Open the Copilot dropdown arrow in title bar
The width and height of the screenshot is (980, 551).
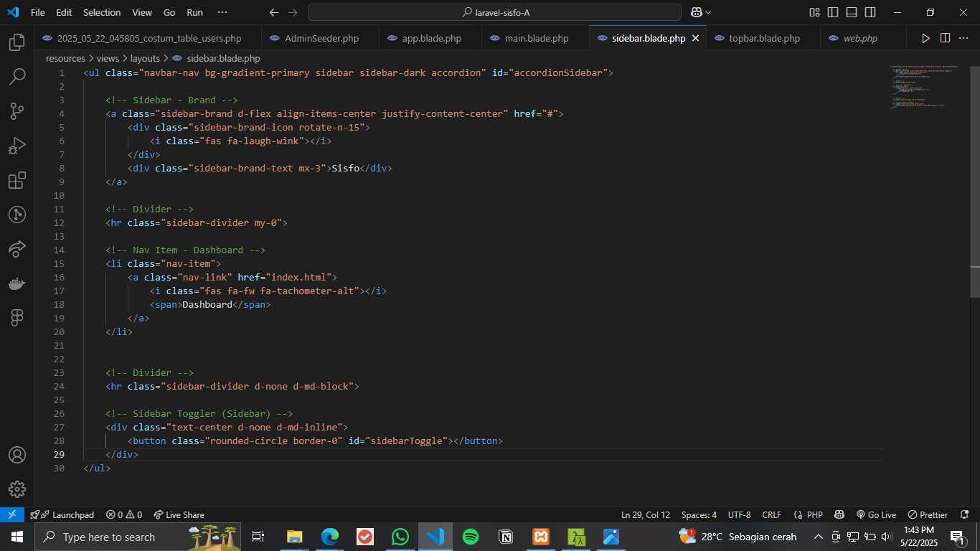(x=708, y=12)
